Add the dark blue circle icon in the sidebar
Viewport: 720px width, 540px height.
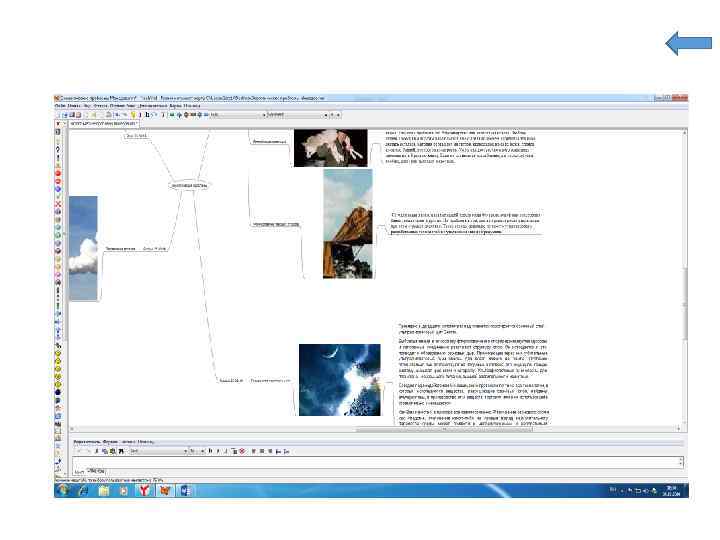[58, 393]
